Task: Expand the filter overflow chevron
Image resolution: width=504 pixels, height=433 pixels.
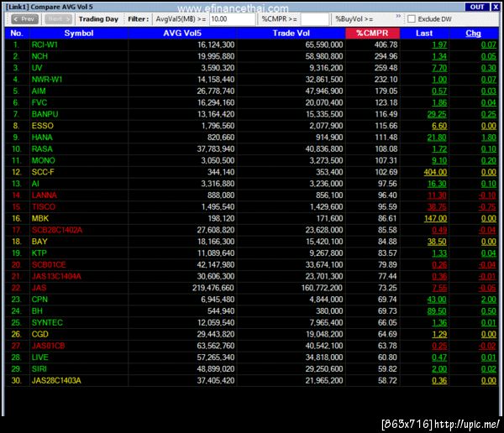Action: pos(398,16)
